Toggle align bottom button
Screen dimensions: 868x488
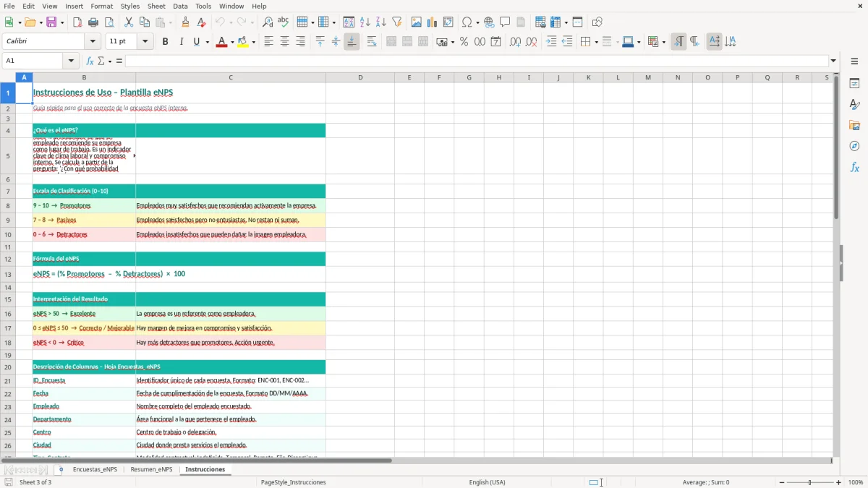click(x=352, y=42)
